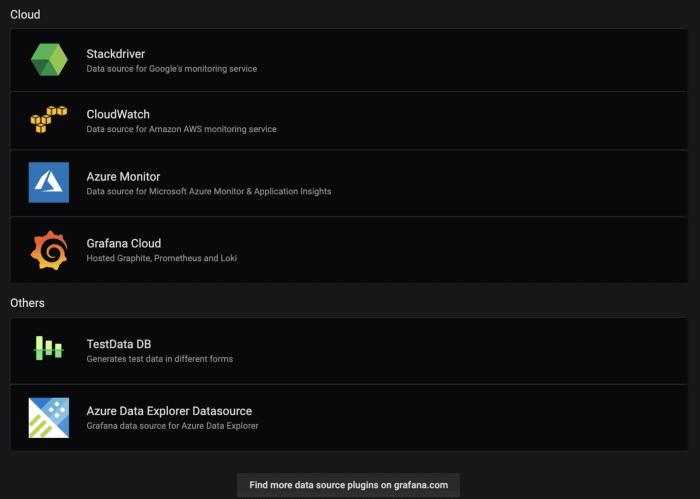Click the Others section heading
The image size is (700, 499).
pyautogui.click(x=27, y=303)
